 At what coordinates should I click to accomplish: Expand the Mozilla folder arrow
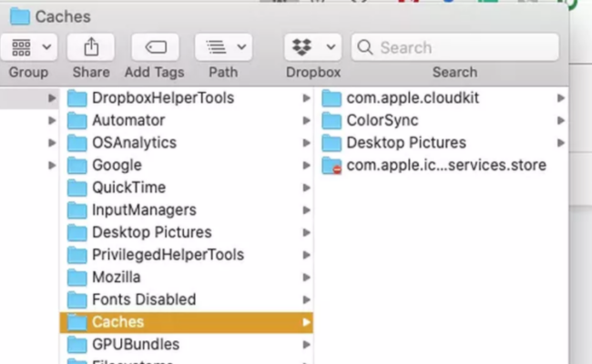pyautogui.click(x=307, y=278)
